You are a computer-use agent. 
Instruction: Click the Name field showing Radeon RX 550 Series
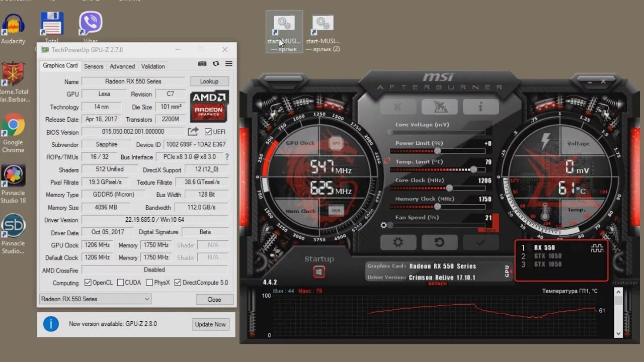coord(133,81)
